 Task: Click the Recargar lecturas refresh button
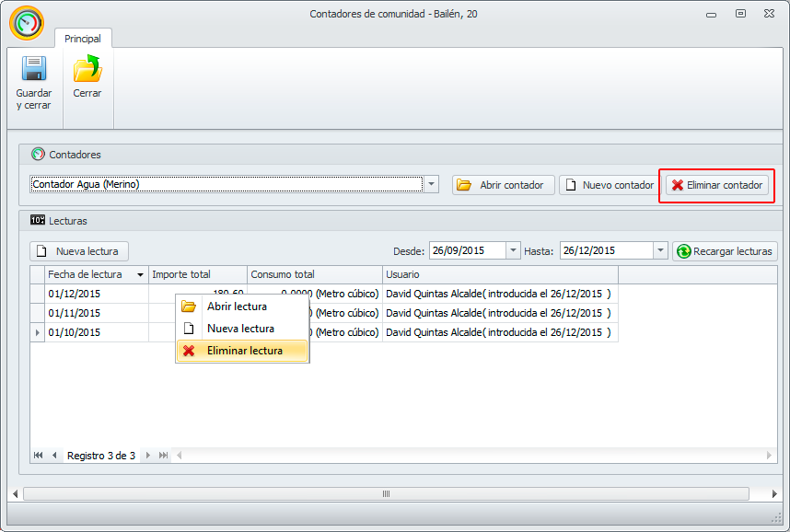(x=725, y=251)
